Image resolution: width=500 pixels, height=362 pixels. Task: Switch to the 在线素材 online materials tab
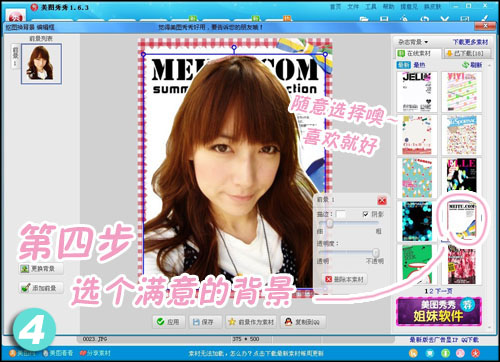418,53
